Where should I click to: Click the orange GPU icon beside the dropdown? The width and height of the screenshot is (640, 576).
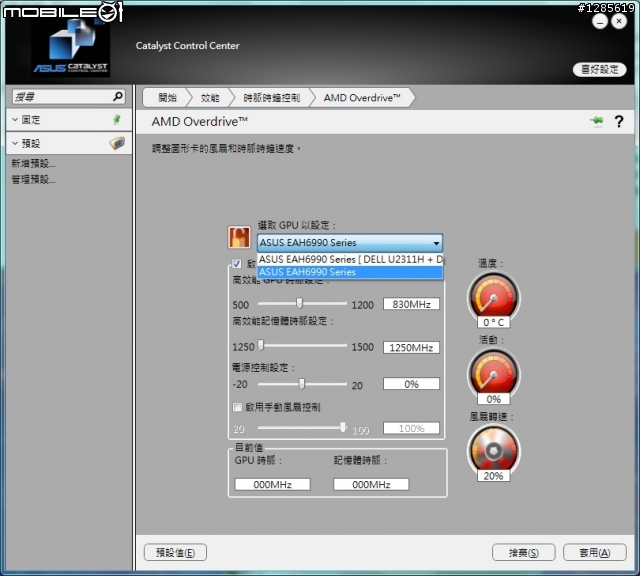coord(239,237)
